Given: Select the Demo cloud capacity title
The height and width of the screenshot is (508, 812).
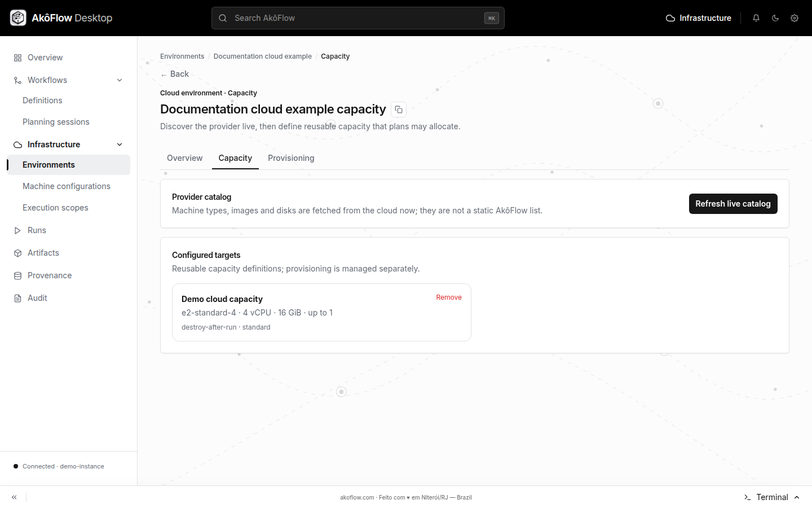Looking at the screenshot, I should pos(222,299).
